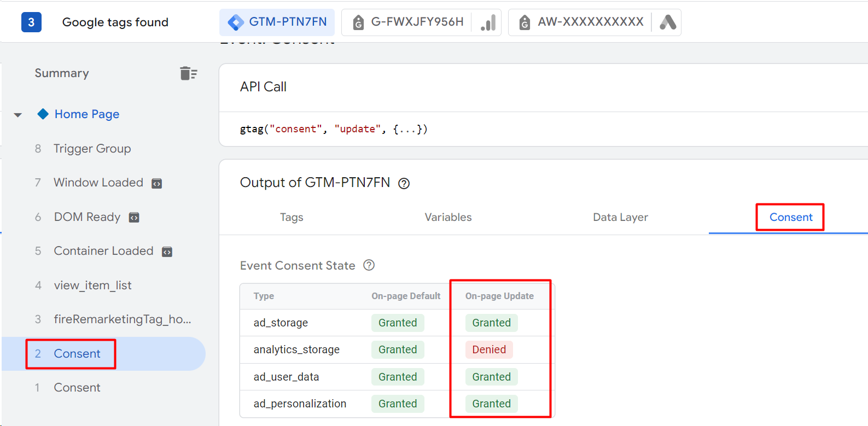Select the GTM-PTN7FN container tag

click(x=277, y=22)
